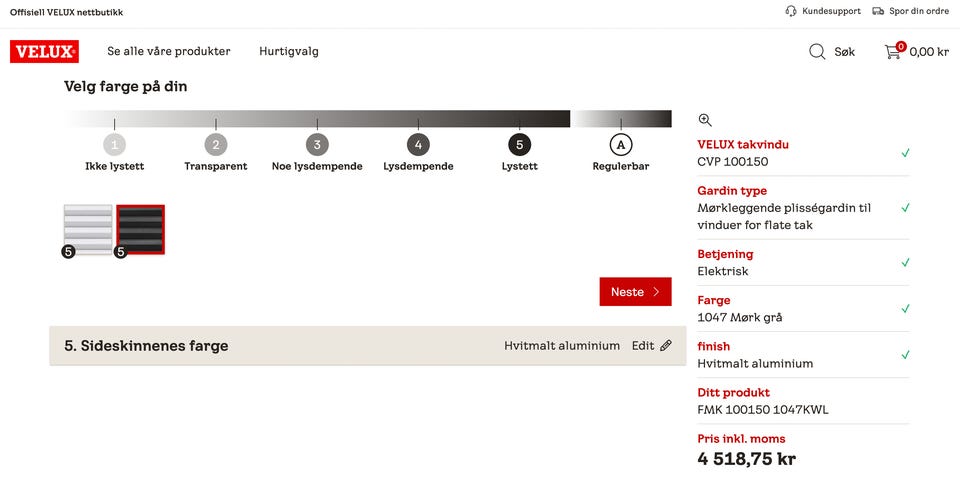
Task: Select light level 2 Transparent
Action: 216,145
